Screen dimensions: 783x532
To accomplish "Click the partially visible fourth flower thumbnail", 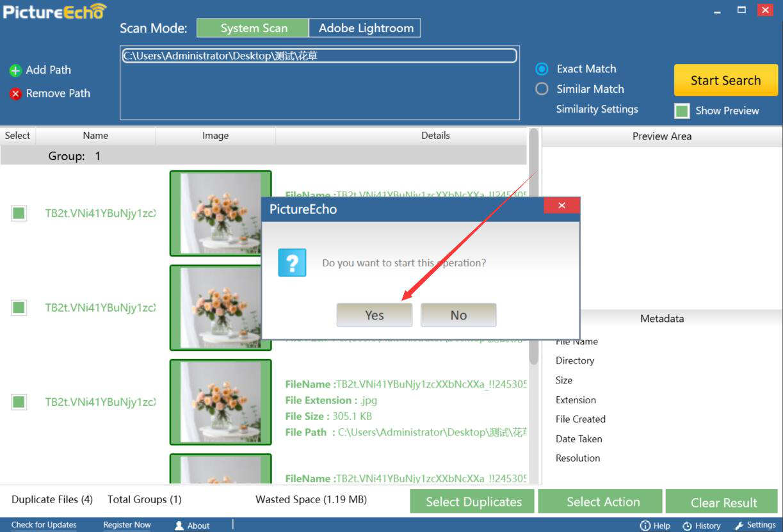I will tap(221, 469).
